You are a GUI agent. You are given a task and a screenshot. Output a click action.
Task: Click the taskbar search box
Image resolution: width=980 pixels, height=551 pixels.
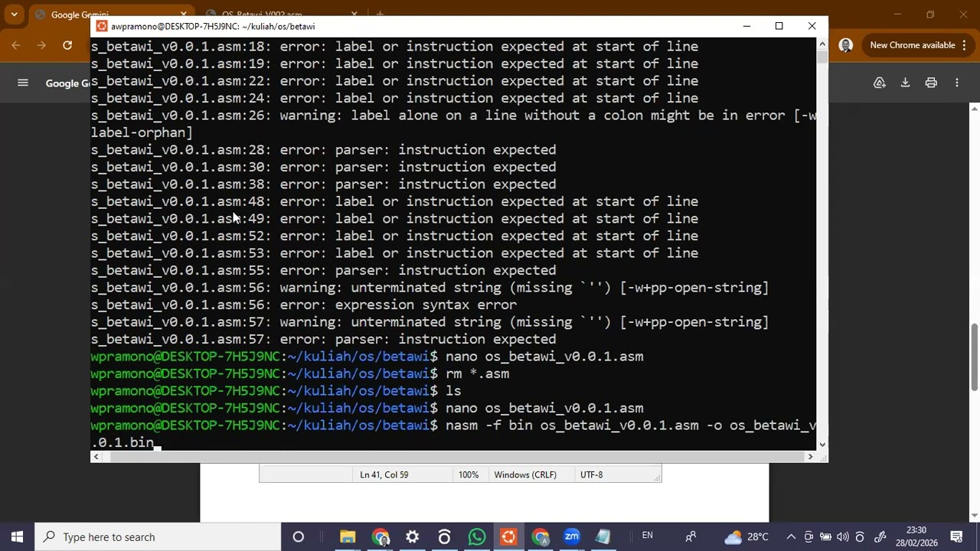[158, 536]
